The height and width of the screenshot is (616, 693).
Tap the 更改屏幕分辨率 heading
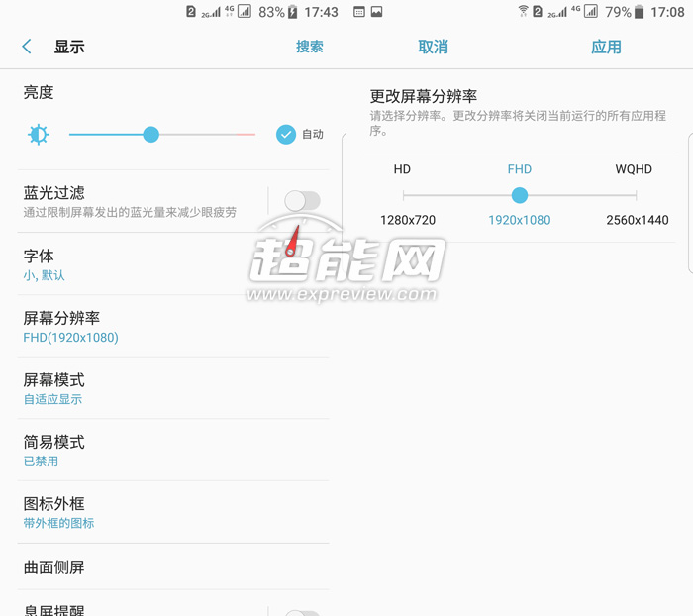[424, 96]
